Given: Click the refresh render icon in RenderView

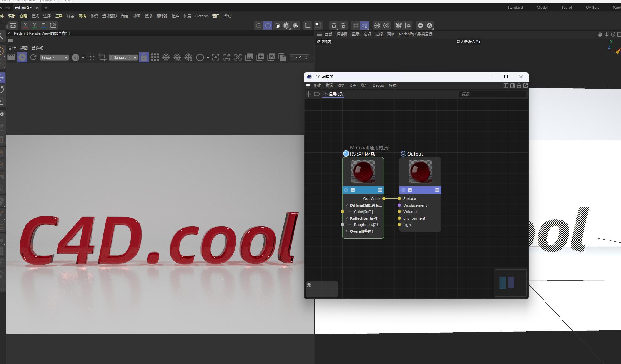Looking at the screenshot, I should pos(33,58).
